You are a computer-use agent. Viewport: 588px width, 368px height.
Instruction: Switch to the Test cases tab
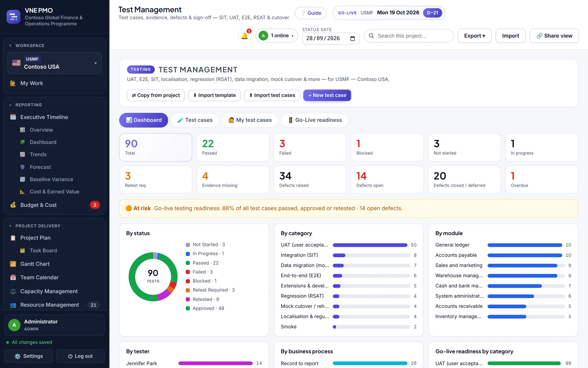click(195, 120)
